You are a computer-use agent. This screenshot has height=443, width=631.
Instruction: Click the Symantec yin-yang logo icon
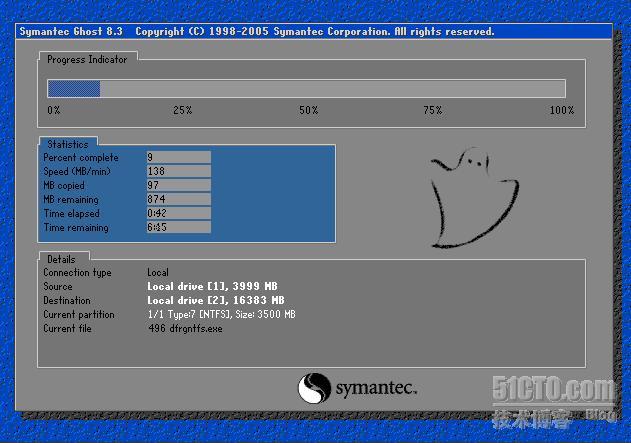314,388
